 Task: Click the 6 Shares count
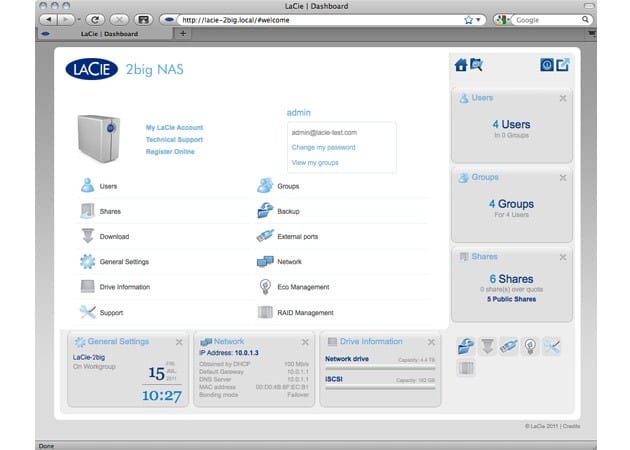point(511,279)
